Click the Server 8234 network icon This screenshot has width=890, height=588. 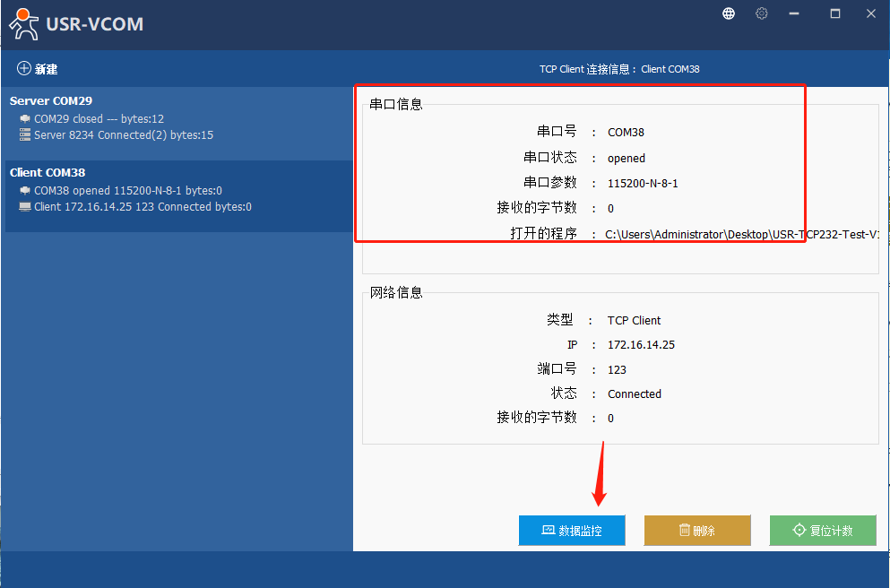[25, 135]
